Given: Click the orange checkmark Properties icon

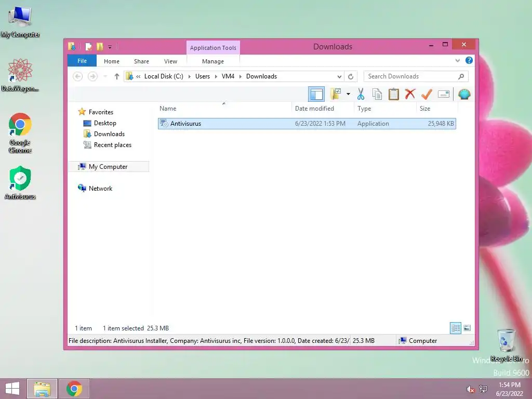Looking at the screenshot, I should [427, 94].
